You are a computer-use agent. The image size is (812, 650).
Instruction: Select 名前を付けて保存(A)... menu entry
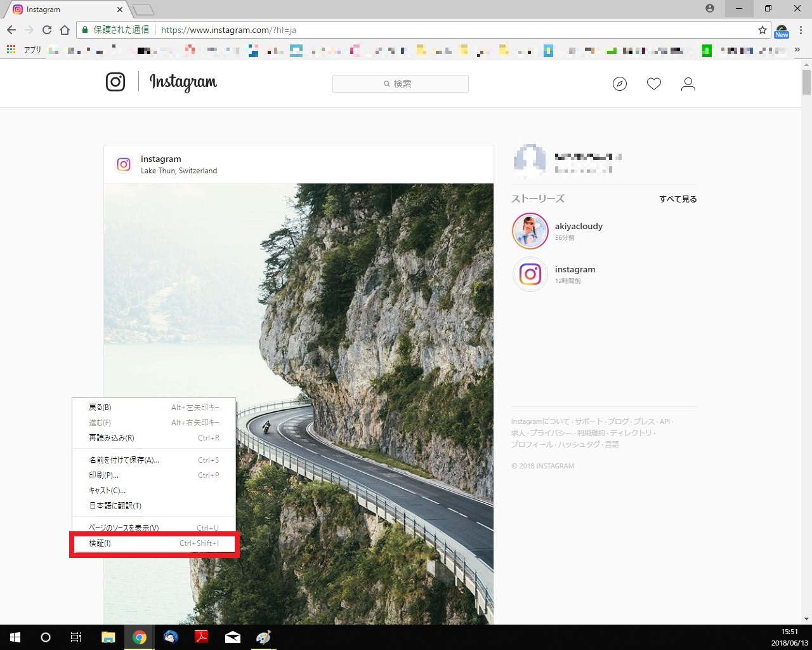(154, 460)
